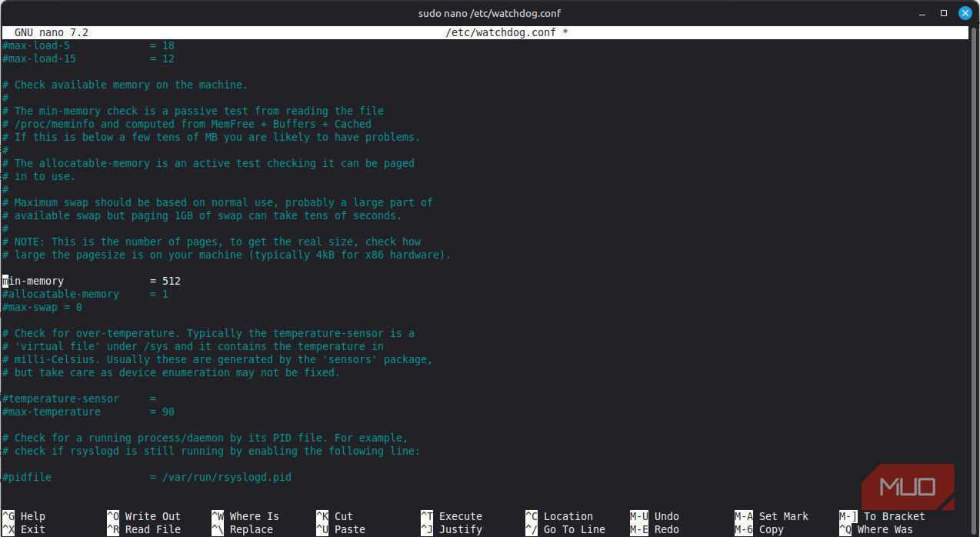Click the "Execute" shortcut label
The height and width of the screenshot is (537, 980).
461,516
